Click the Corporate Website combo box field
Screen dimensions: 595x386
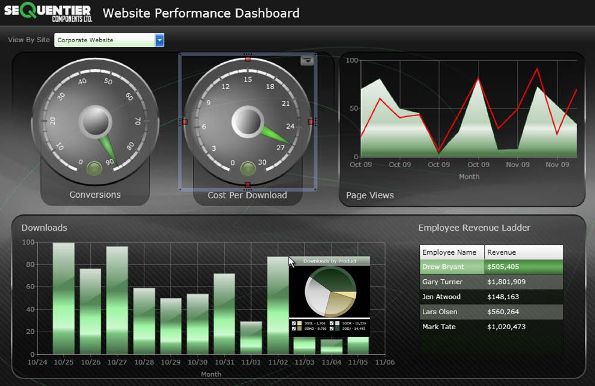point(109,40)
